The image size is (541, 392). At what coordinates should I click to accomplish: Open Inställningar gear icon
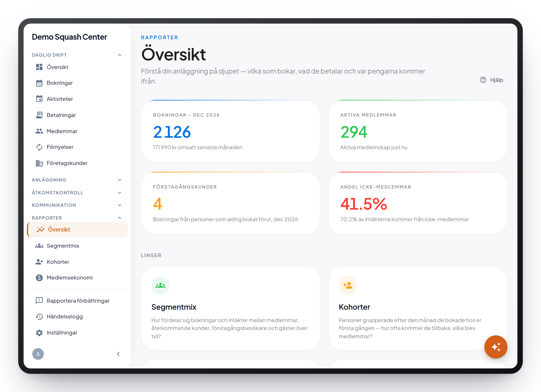(39, 333)
